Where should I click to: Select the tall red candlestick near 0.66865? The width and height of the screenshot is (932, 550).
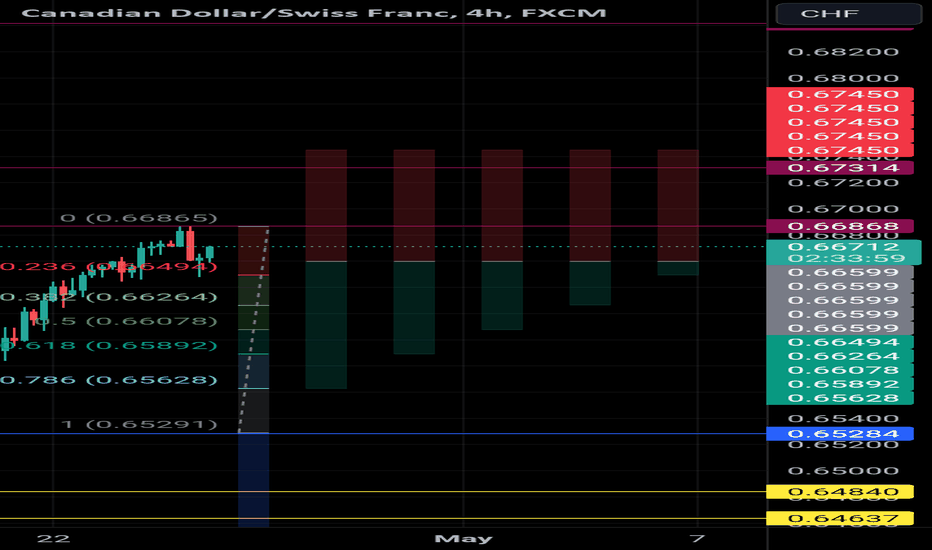pos(190,245)
